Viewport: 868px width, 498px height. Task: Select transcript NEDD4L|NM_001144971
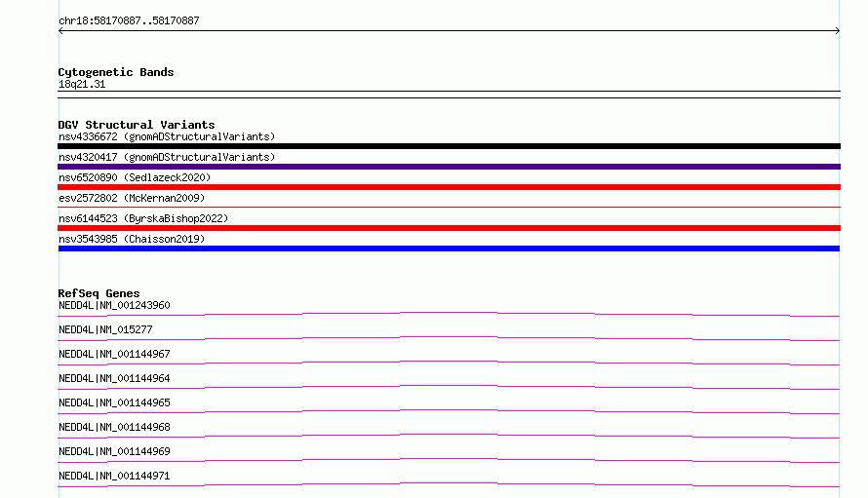coord(114,476)
